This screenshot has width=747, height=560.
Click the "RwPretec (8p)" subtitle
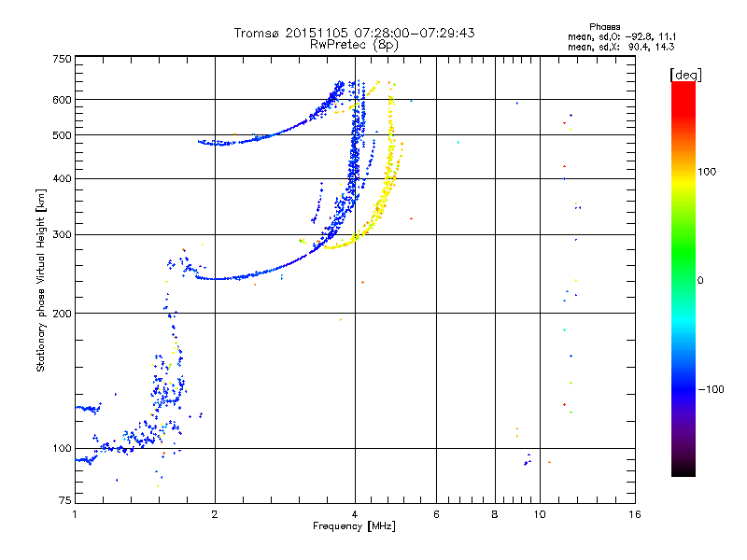click(354, 45)
